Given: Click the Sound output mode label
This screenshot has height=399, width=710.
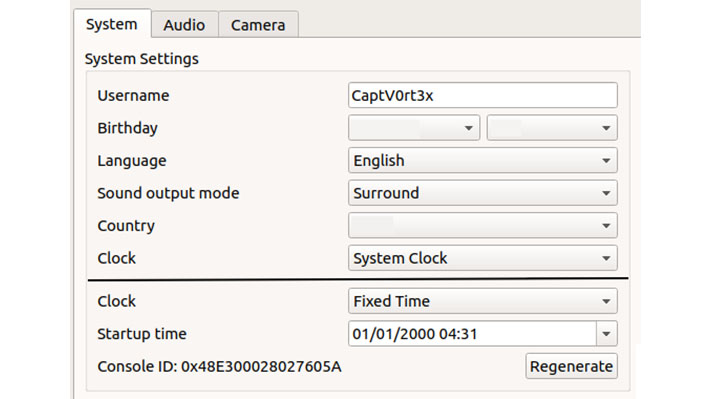Looking at the screenshot, I should [x=168, y=193].
